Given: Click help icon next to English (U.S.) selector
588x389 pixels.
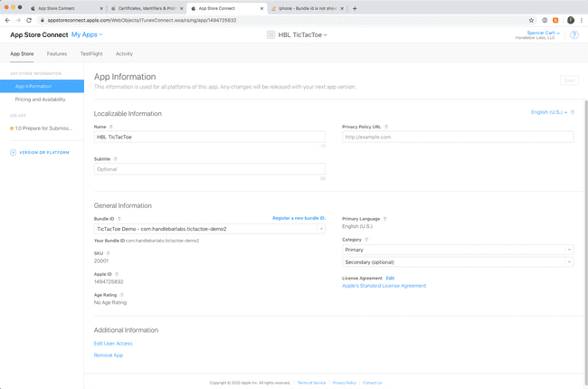Looking at the screenshot, I should 573,112.
